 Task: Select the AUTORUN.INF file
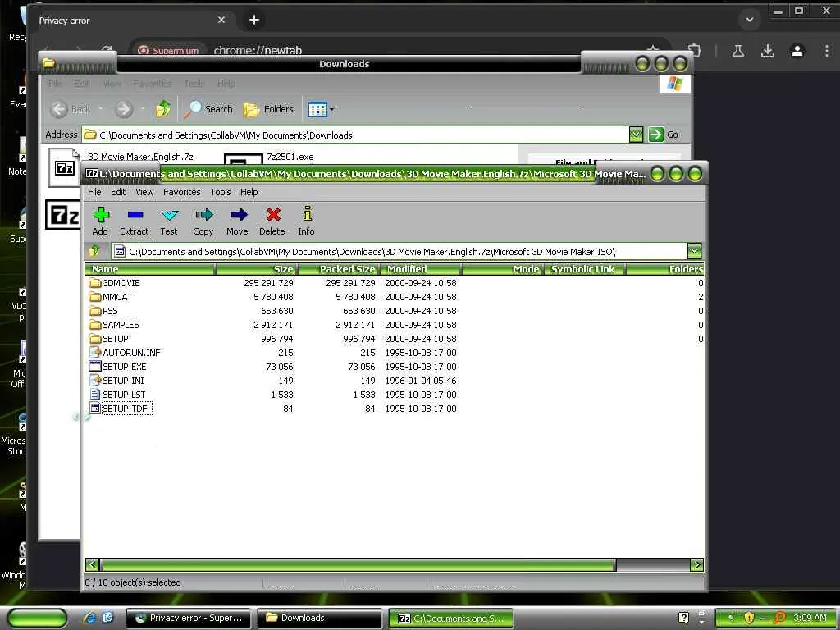click(131, 353)
